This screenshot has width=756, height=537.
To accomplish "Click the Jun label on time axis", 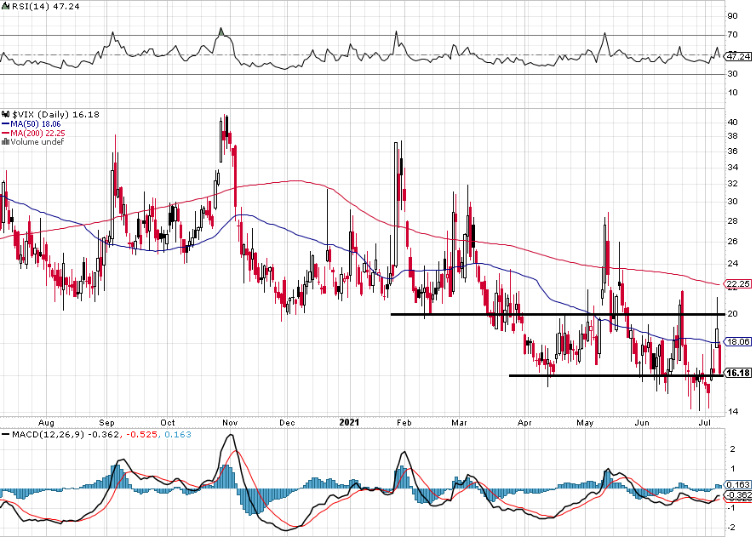I will point(642,423).
